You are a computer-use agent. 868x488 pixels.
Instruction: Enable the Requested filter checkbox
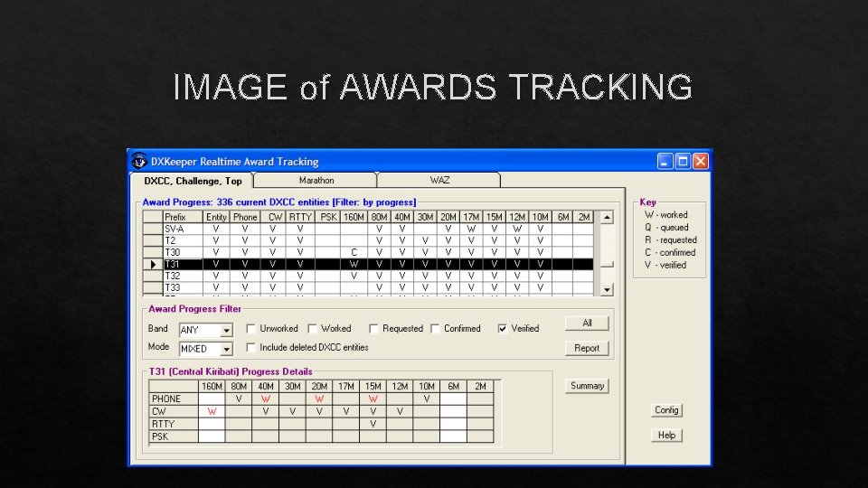click(x=373, y=329)
